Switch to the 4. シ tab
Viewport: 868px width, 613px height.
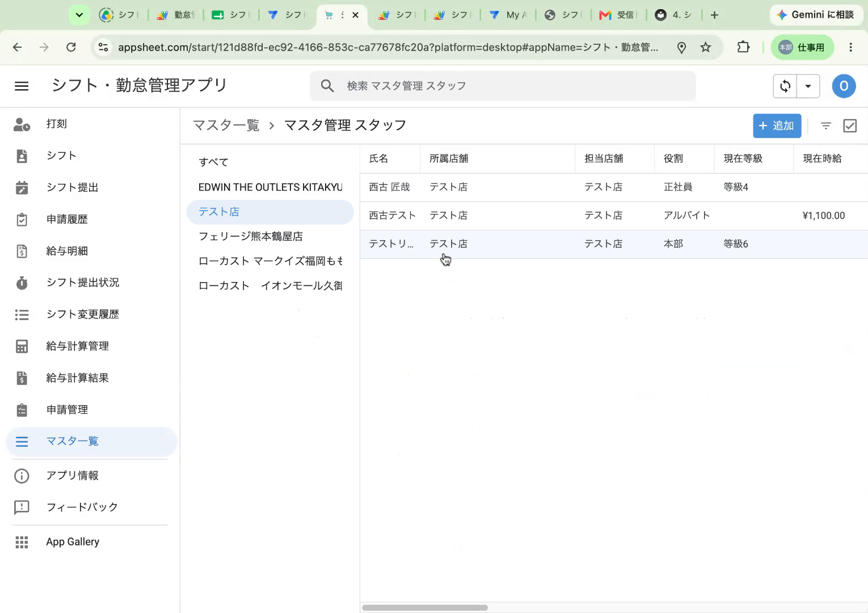click(673, 15)
